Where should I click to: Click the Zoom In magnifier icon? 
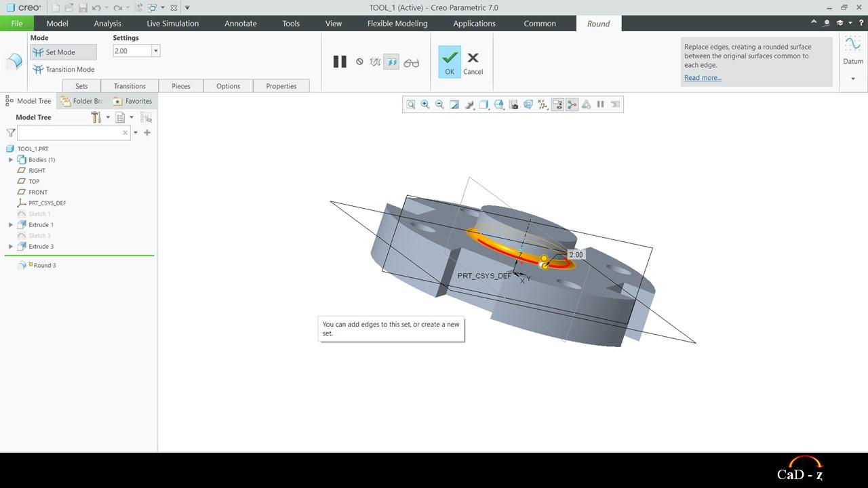click(x=425, y=104)
